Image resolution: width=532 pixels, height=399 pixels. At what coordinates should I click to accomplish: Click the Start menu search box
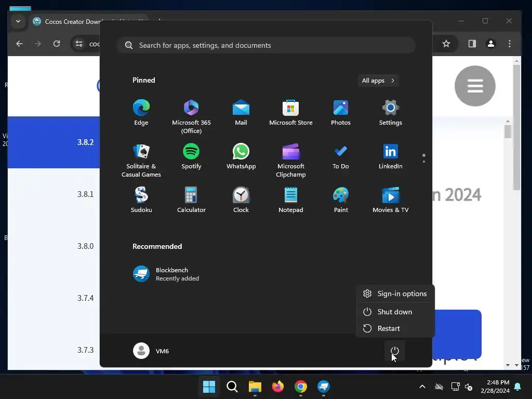click(x=266, y=46)
